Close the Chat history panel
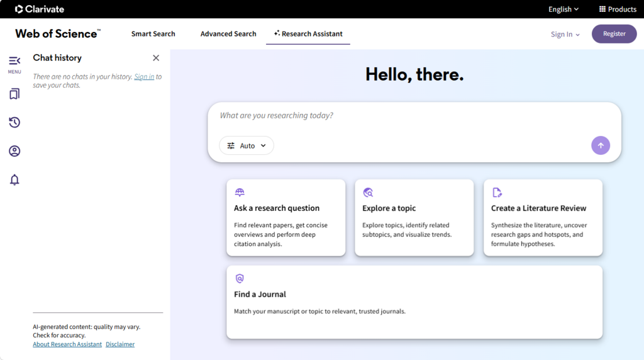 point(156,58)
